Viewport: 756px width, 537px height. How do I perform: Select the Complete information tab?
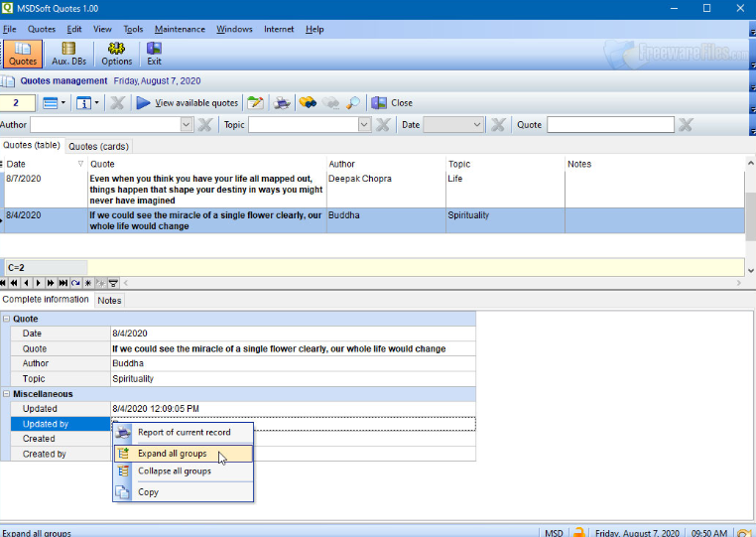pos(46,300)
